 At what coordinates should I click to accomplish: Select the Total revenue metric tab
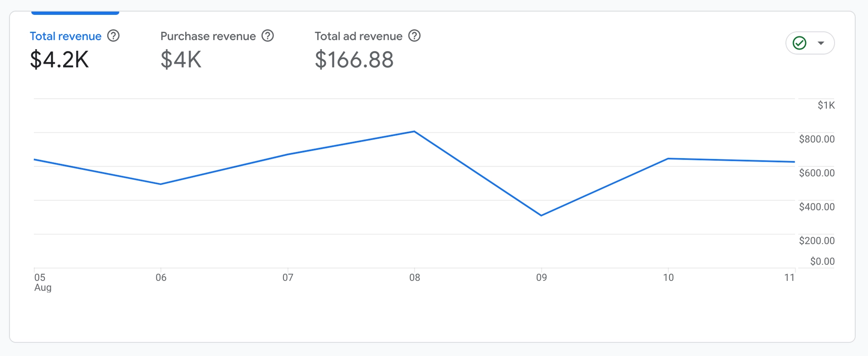(x=66, y=36)
